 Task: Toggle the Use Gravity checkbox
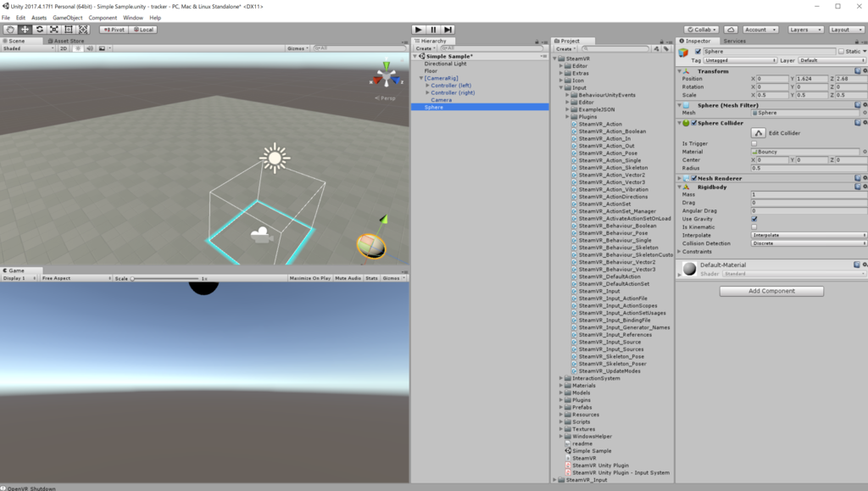754,219
